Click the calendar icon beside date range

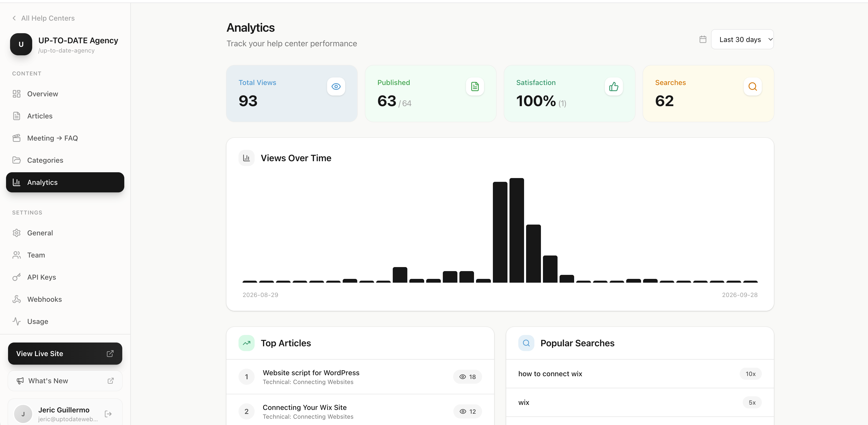[703, 39]
